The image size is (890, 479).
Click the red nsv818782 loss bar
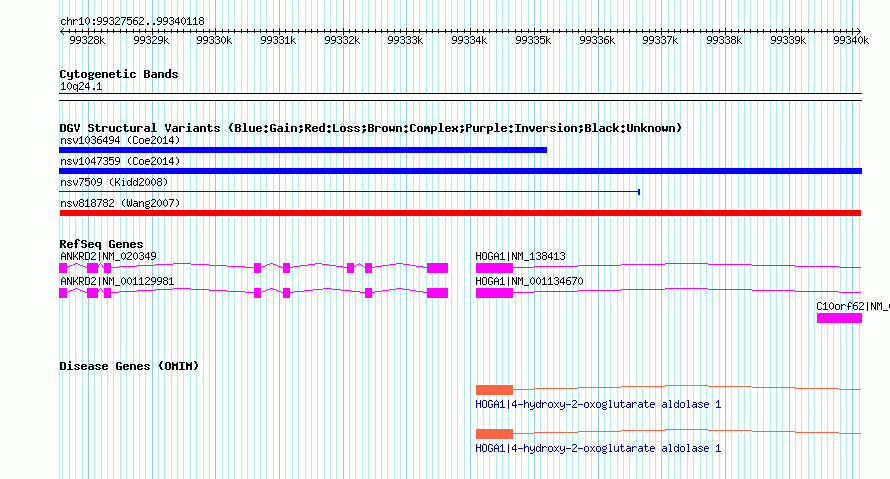[460, 213]
